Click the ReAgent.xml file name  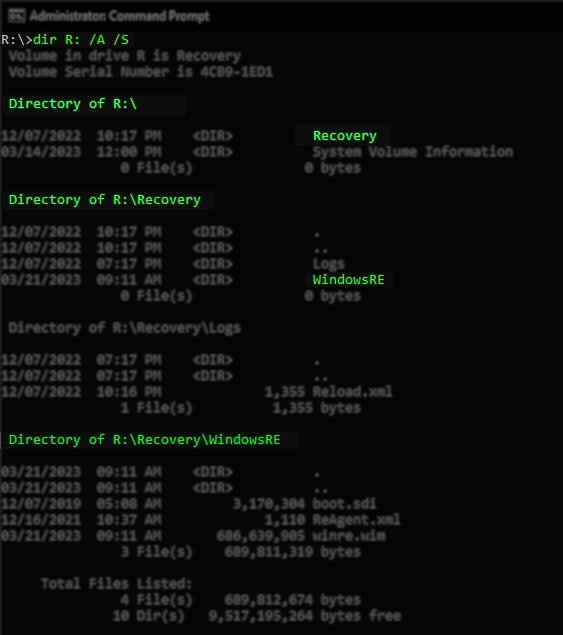356,520
